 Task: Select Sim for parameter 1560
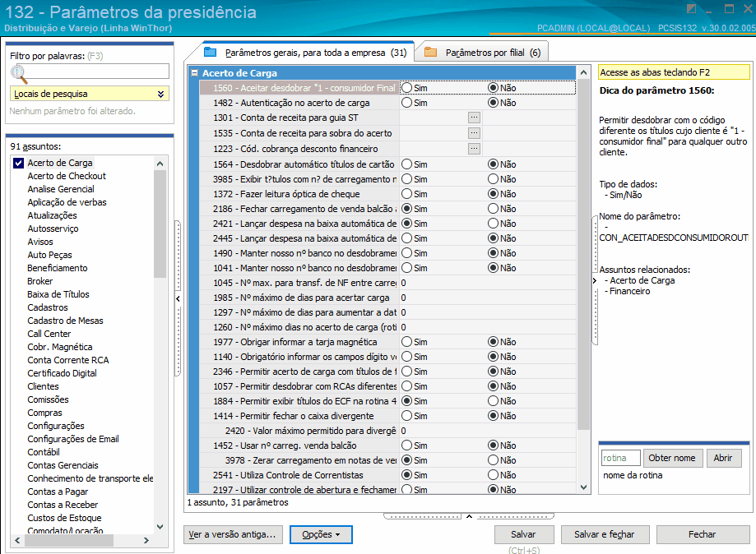pyautogui.click(x=407, y=88)
